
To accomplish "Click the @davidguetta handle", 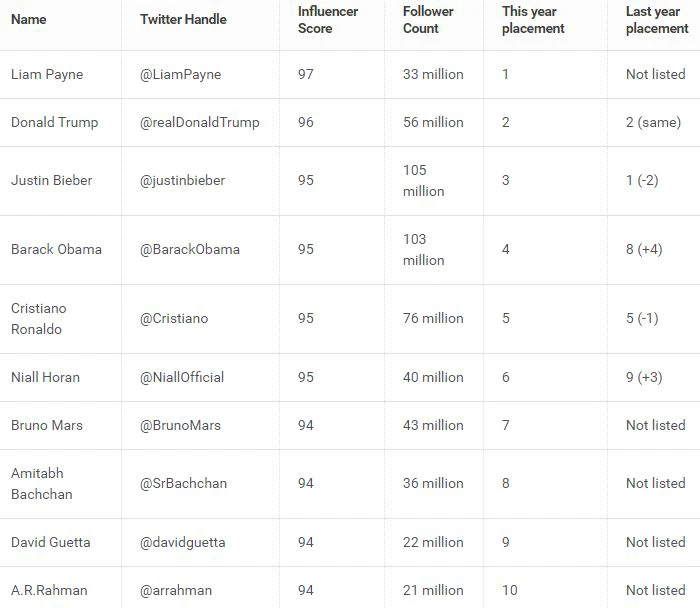I will (x=183, y=542).
